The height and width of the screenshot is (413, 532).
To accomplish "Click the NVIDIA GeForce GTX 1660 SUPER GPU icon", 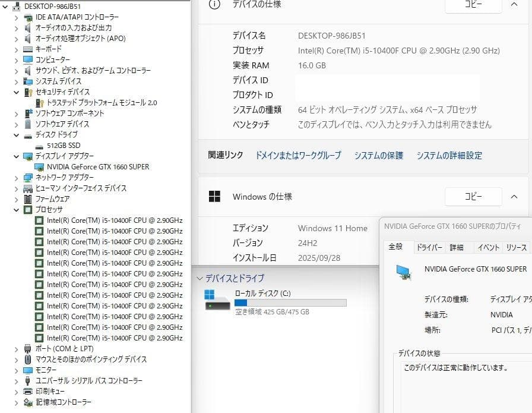I will click(x=41, y=166).
